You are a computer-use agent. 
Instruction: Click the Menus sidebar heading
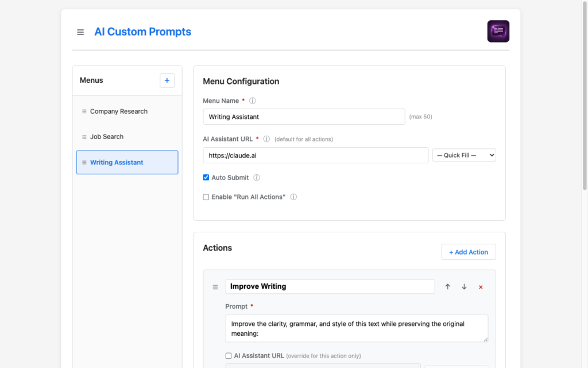pos(91,80)
